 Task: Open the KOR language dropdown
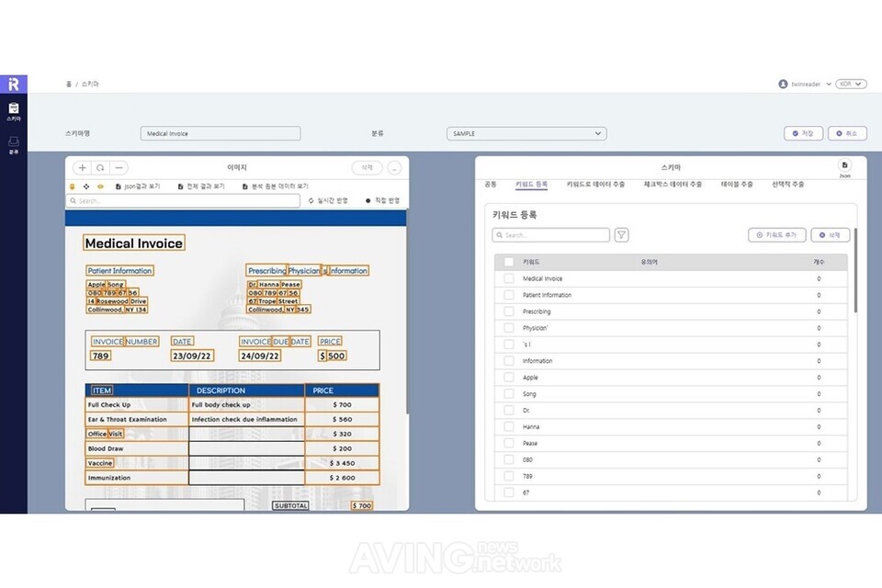click(851, 84)
